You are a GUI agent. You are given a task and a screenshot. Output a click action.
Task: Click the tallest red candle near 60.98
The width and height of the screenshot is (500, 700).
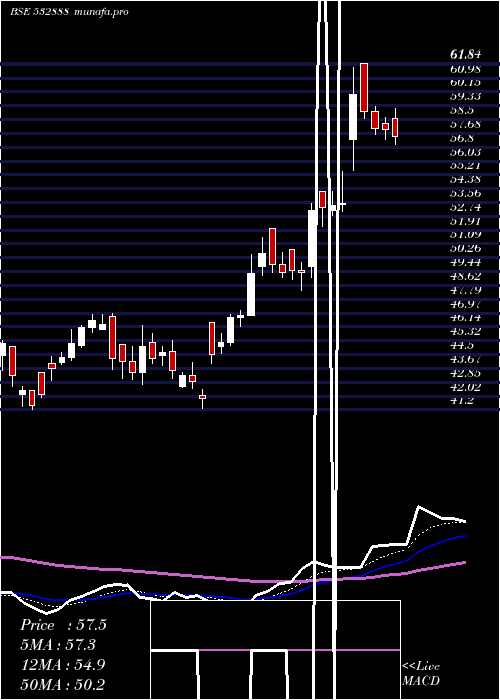tap(364, 88)
